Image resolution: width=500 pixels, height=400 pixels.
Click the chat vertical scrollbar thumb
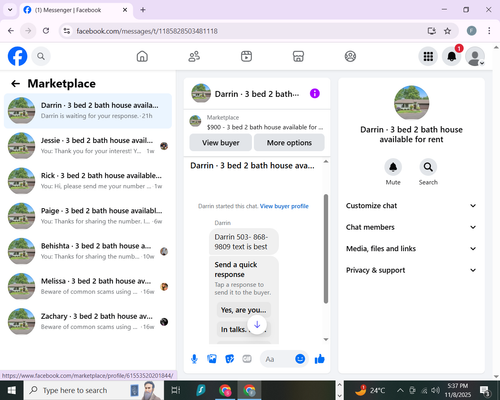326,249
